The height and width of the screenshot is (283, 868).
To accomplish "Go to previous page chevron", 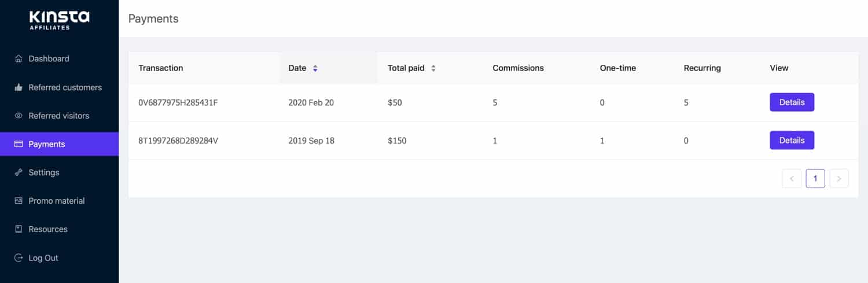I will [792, 179].
